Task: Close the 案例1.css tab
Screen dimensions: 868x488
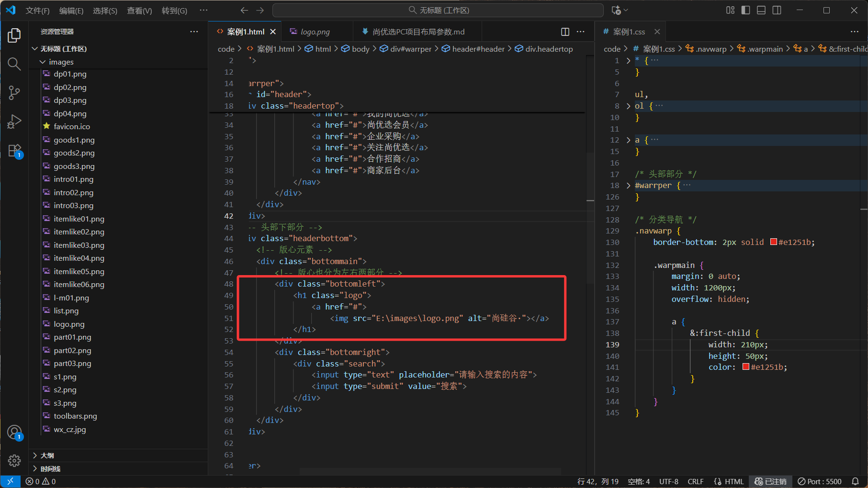Action: [657, 32]
